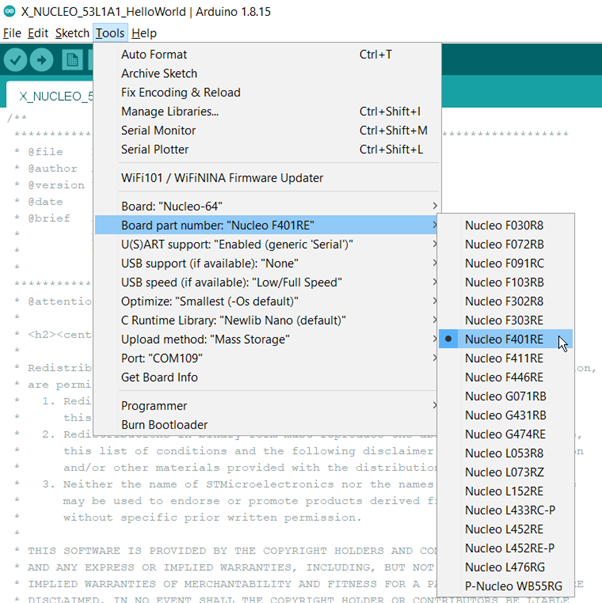Click the Verify checkmark toolbar icon
602x603 pixels.
pyautogui.click(x=15, y=60)
